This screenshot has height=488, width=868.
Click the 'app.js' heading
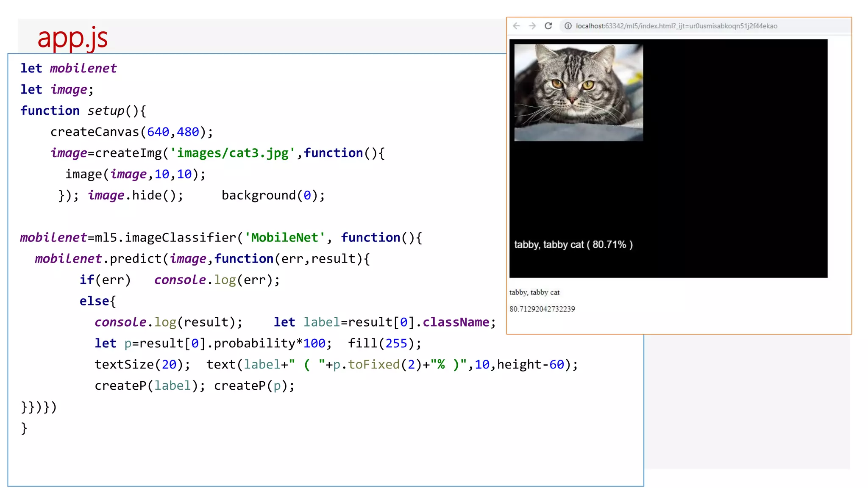(x=72, y=38)
